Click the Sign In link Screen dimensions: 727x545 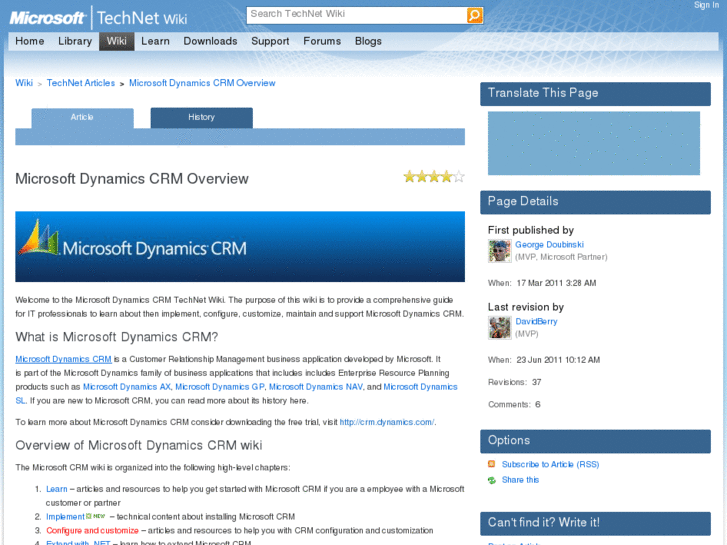point(706,5)
